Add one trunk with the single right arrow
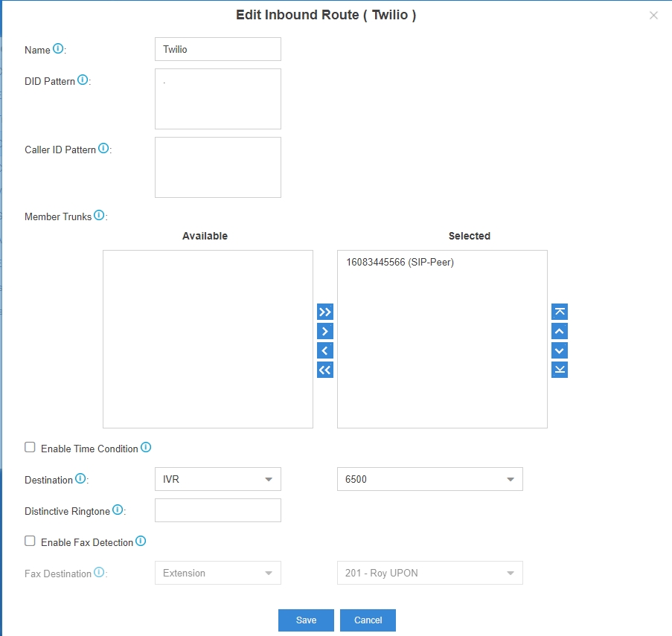This screenshot has width=672, height=636. point(325,331)
